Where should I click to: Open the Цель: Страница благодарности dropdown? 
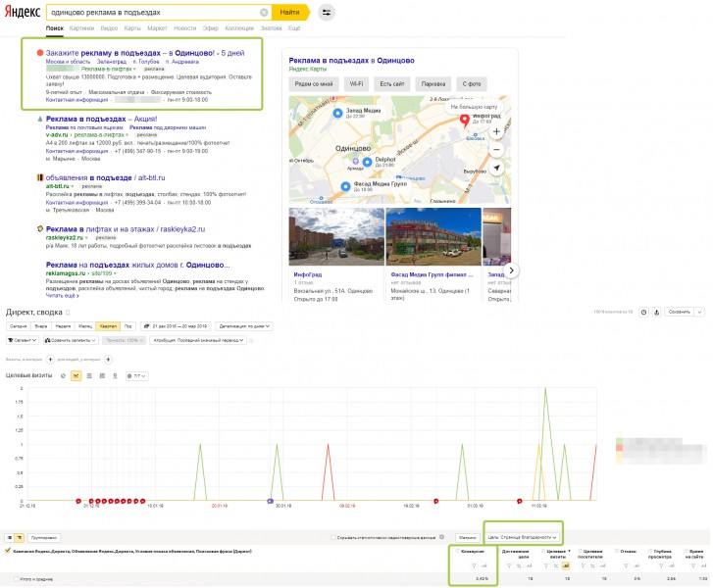click(x=523, y=537)
